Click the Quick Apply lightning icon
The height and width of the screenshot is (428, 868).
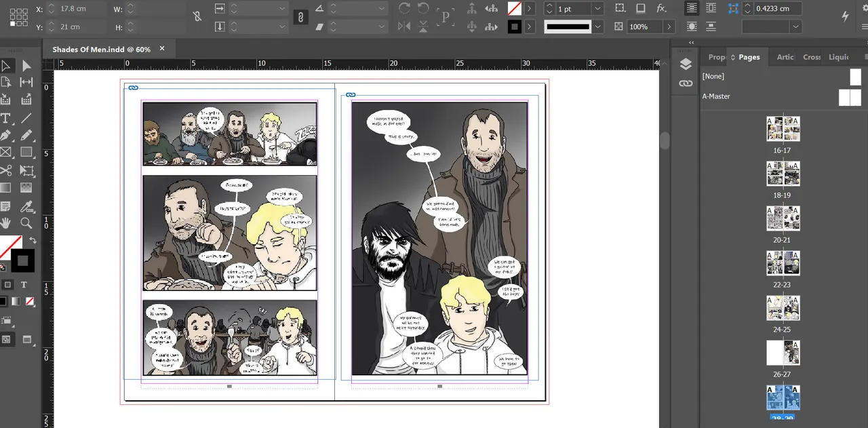[846, 16]
